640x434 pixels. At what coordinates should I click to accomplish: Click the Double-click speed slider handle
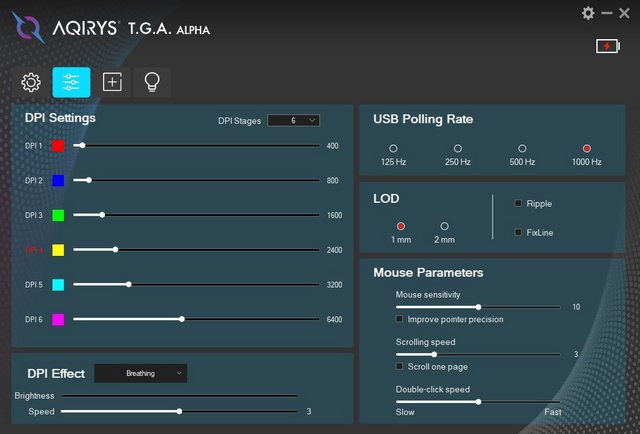pyautogui.click(x=478, y=402)
